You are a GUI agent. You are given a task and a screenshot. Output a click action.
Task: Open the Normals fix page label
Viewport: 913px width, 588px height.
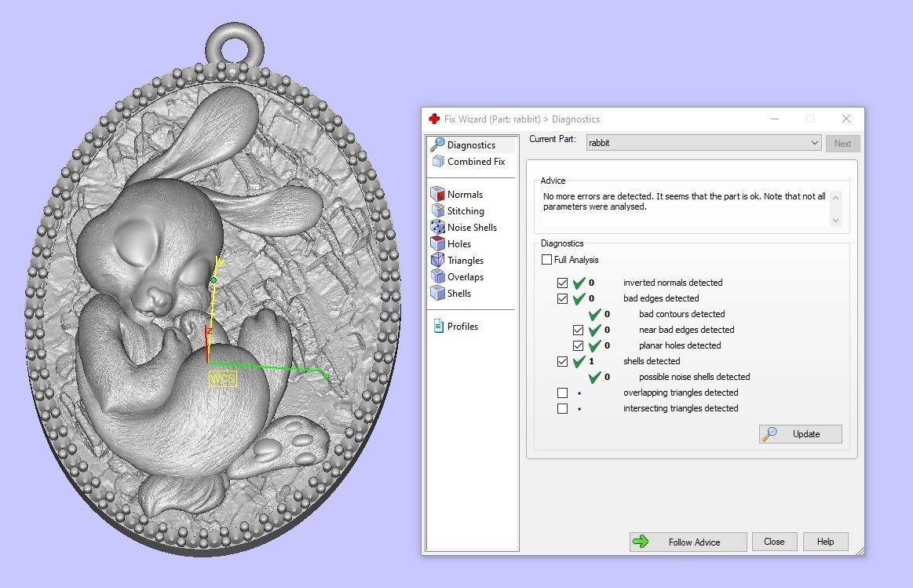(465, 195)
